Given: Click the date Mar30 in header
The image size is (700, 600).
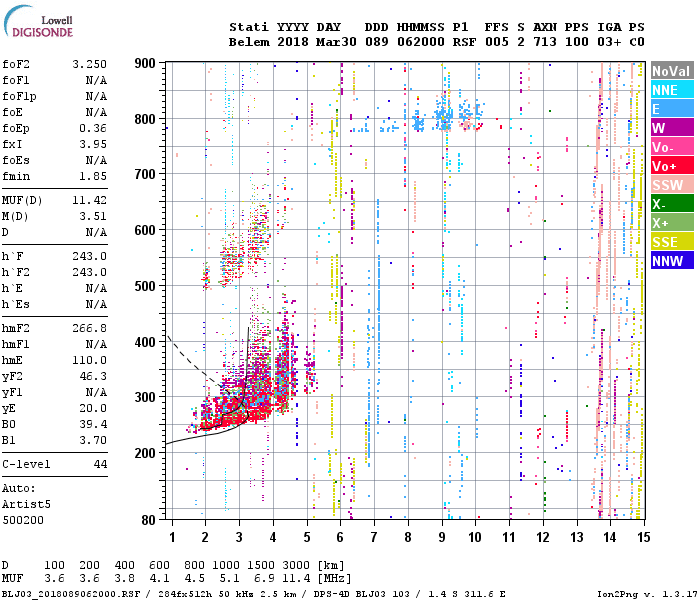Looking at the screenshot, I should coord(336,42).
